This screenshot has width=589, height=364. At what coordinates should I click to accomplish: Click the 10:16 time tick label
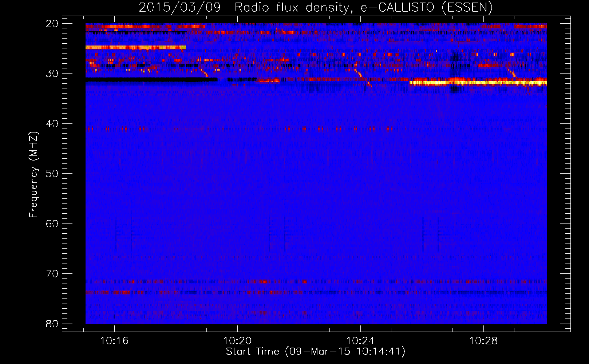115,341
